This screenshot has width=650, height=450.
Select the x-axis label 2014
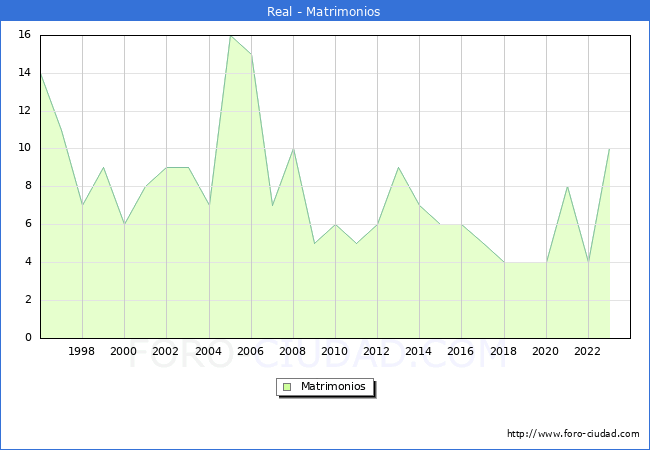coord(418,351)
